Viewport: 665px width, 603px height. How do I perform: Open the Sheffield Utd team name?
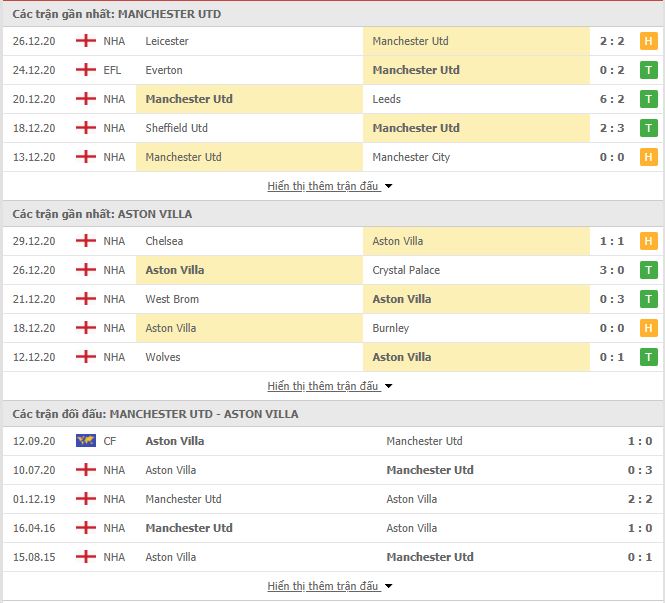(x=176, y=128)
